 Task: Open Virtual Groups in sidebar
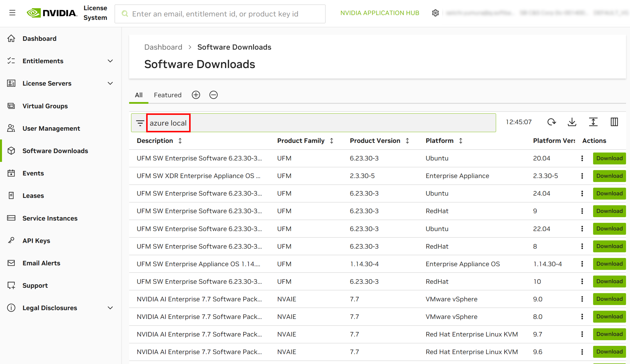(45, 106)
